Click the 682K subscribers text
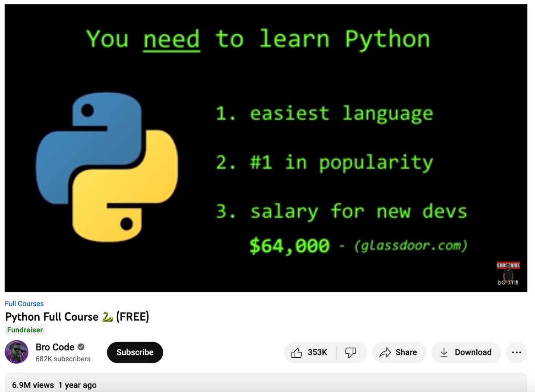 click(62, 359)
